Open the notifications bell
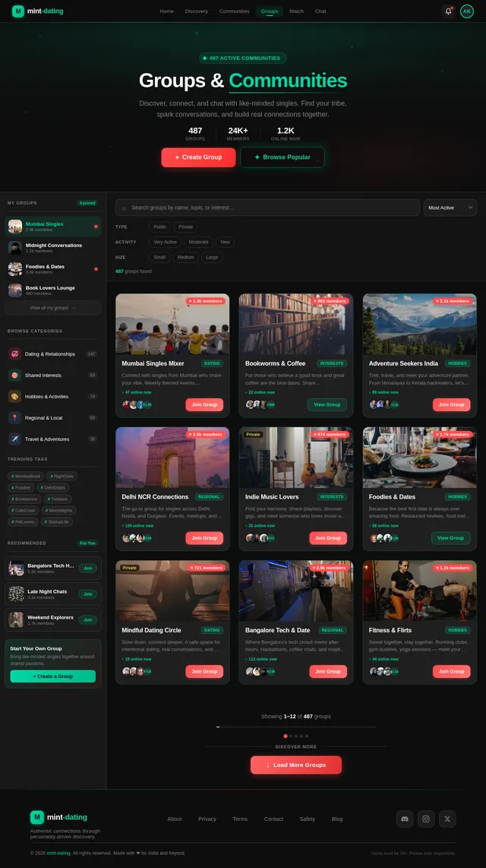The width and height of the screenshot is (486, 868). 448,11
